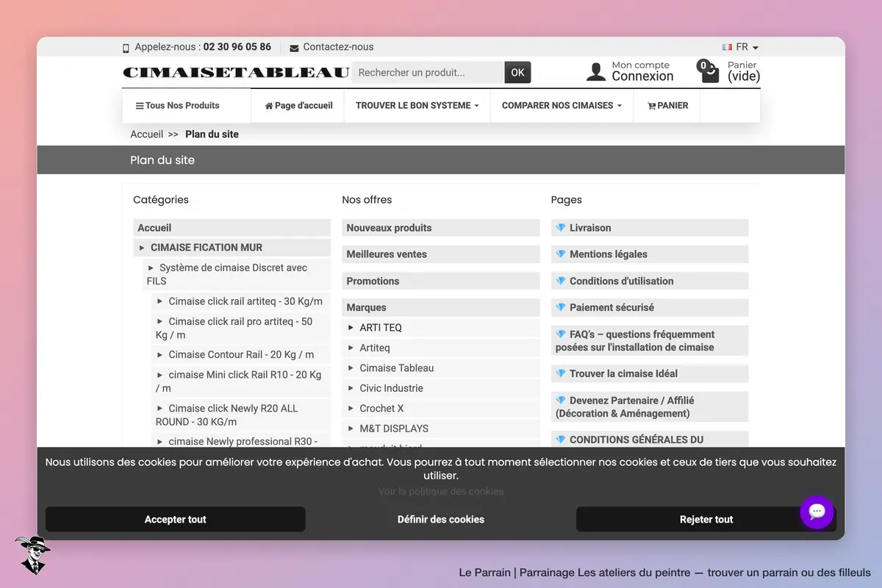
Task: Open Panier (vide) cart link
Action: [743, 71]
